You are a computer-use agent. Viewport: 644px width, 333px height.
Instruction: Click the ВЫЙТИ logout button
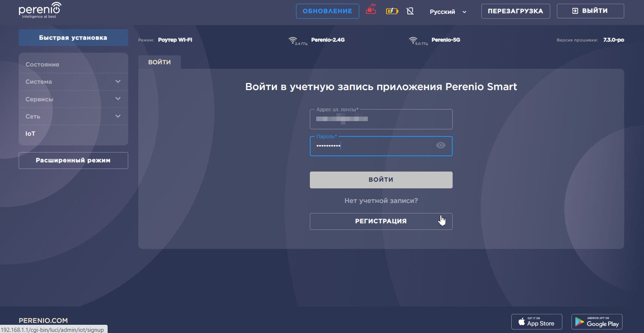[x=590, y=11]
